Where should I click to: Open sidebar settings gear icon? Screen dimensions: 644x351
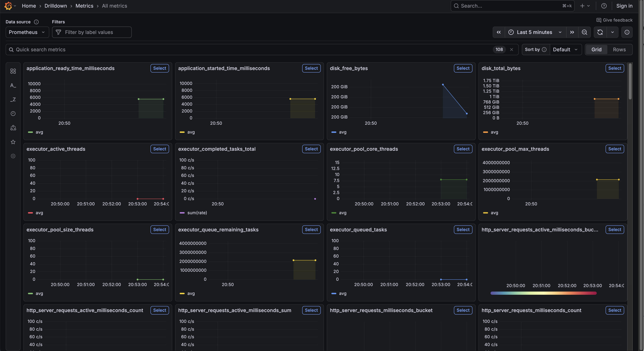(13, 156)
